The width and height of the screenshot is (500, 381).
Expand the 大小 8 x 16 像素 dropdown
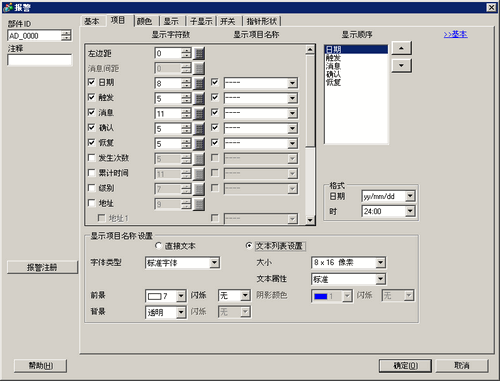coord(380,263)
